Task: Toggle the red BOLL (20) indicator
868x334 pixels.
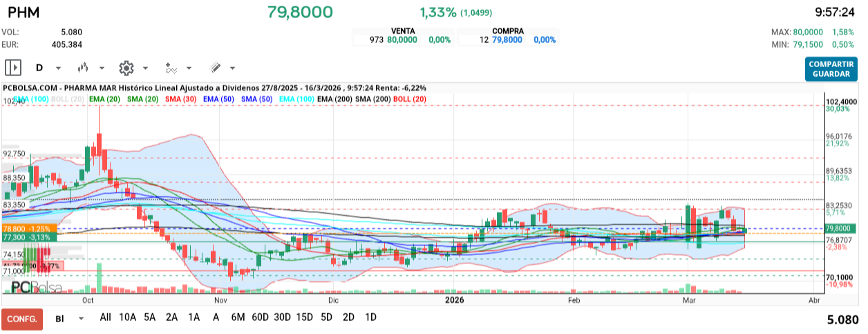Action: coord(409,100)
